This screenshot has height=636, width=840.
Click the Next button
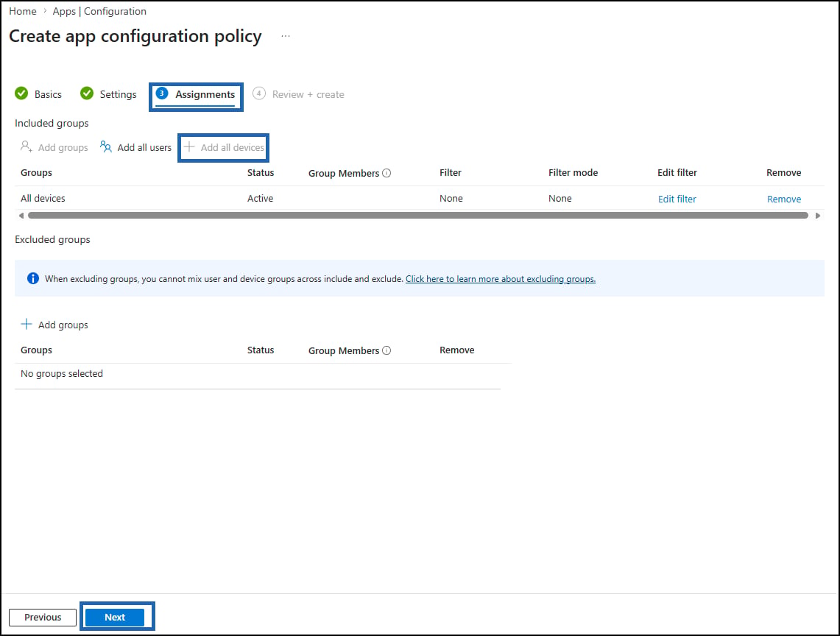(115, 618)
